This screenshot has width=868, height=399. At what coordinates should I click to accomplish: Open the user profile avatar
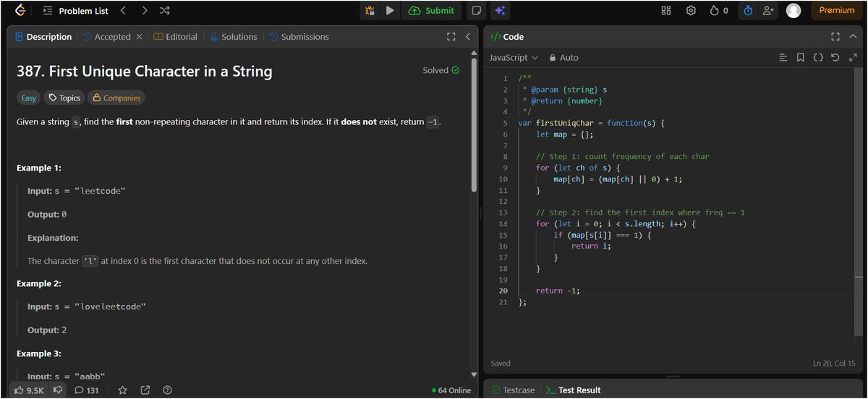tap(793, 11)
